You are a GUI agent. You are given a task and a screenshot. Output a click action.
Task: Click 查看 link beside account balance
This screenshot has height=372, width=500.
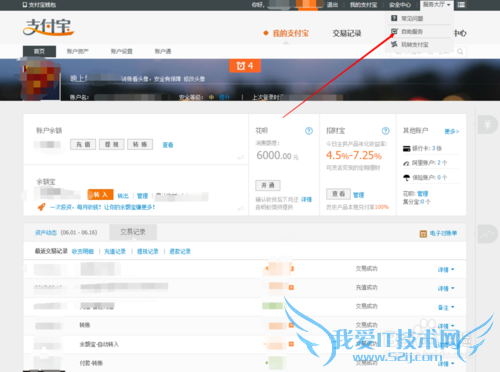point(168,145)
